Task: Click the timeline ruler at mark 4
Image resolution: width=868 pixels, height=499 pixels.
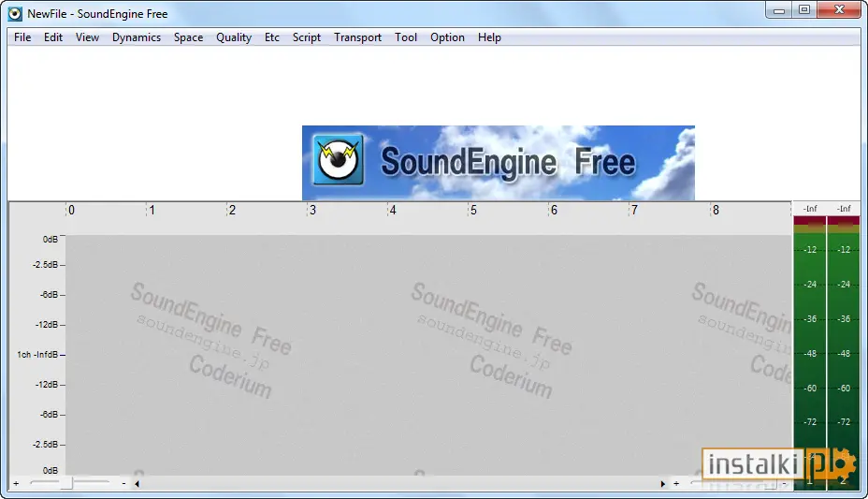Action: pyautogui.click(x=393, y=211)
